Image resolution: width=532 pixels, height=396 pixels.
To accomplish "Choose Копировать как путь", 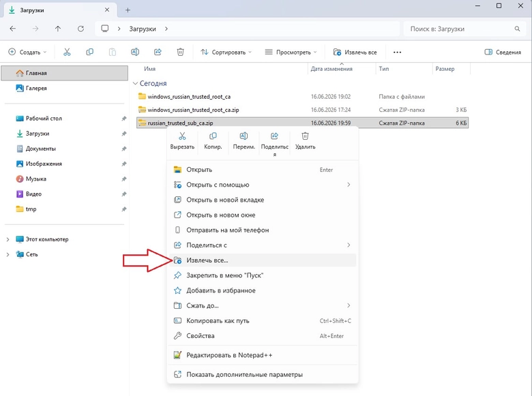I will click(x=263, y=321).
